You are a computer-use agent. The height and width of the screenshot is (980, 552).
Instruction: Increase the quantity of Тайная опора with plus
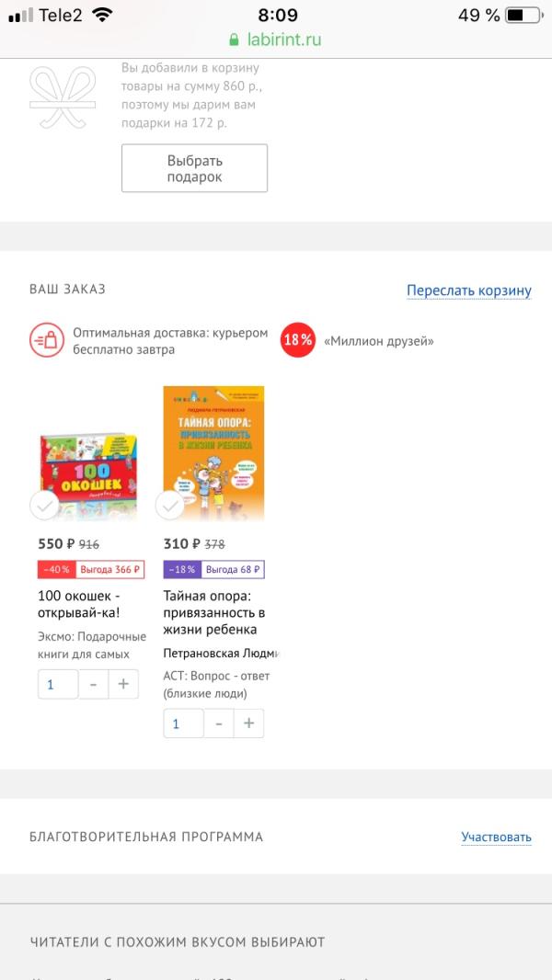tap(248, 724)
